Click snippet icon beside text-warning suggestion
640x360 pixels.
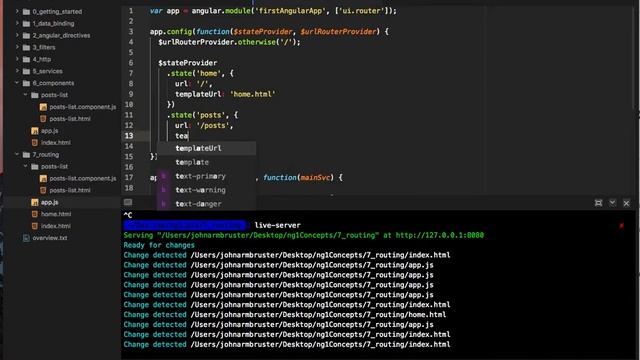point(164,190)
